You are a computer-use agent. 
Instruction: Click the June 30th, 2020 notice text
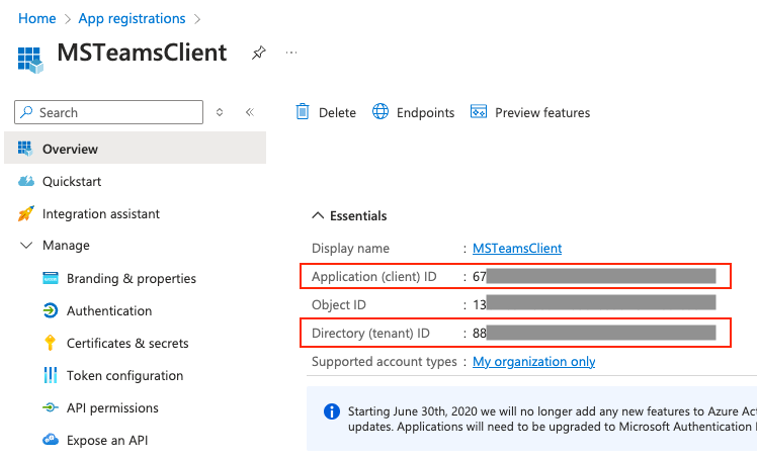pos(552,419)
